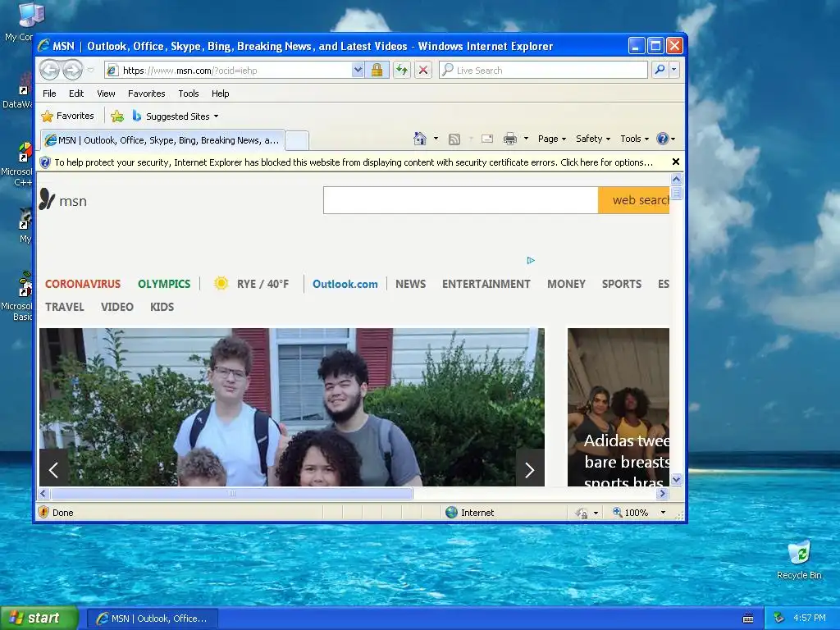
Task: Open the NEWS section link
Action: (410, 284)
